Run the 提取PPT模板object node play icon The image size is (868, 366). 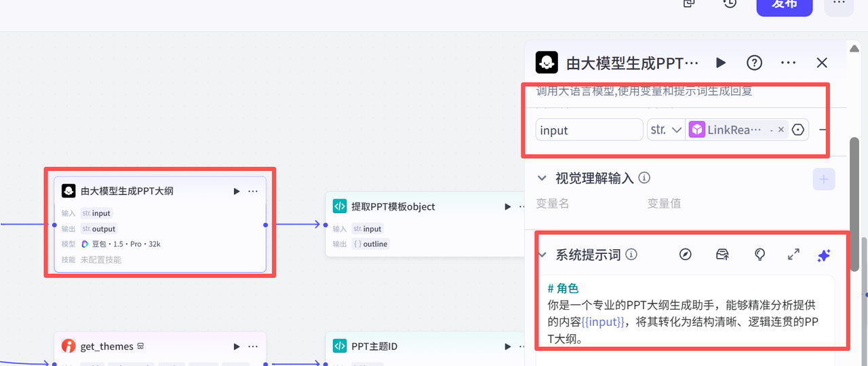pos(508,207)
